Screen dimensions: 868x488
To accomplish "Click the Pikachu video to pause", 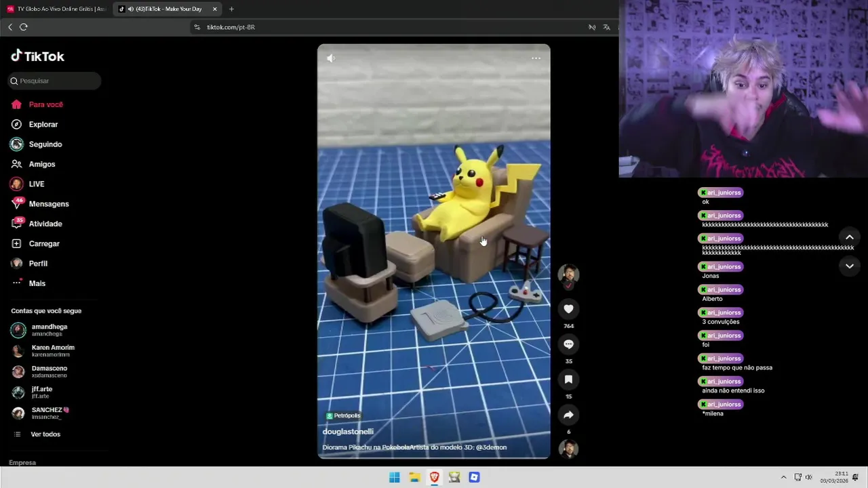I will [x=434, y=251].
